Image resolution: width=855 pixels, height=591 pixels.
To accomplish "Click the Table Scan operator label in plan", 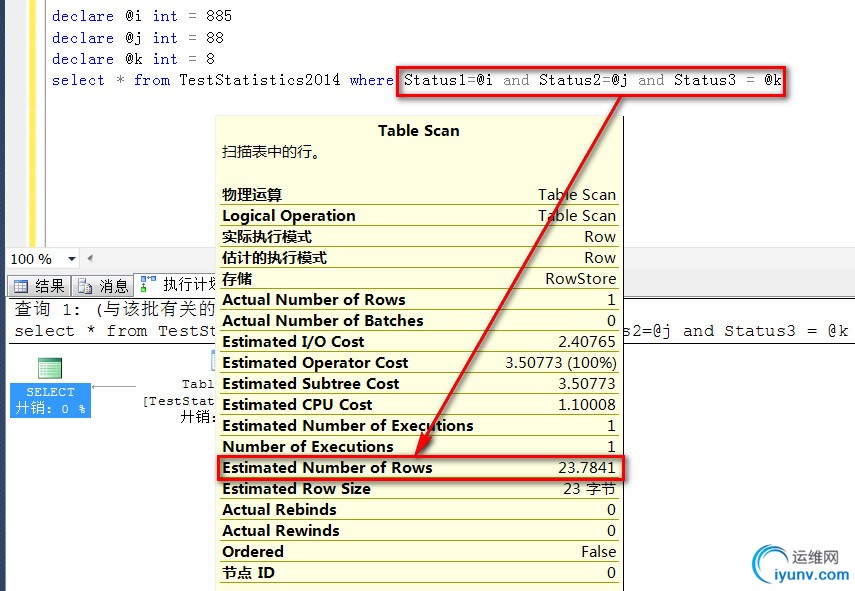I will (197, 384).
